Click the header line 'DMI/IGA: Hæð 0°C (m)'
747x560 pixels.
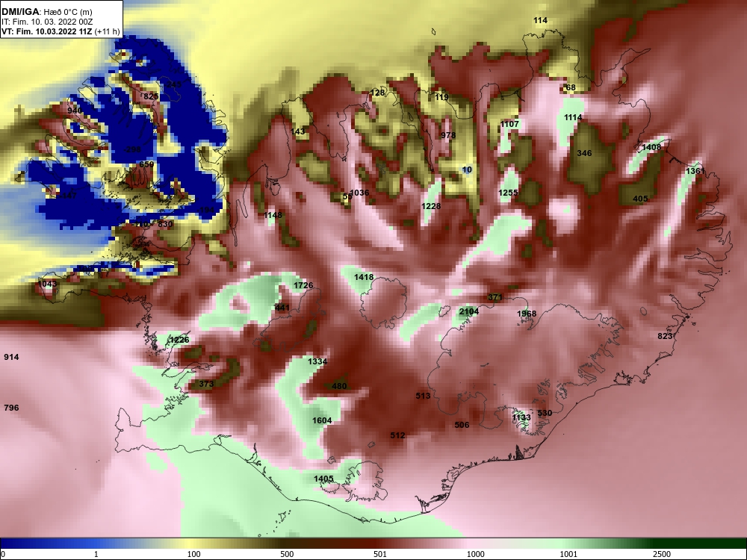[47, 12]
